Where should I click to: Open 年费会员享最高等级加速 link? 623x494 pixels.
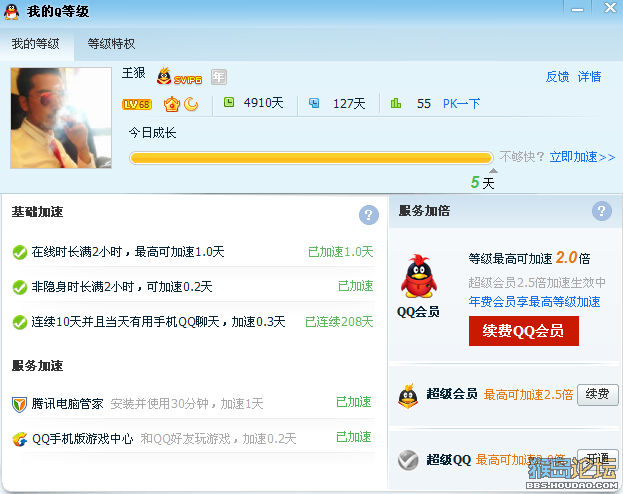click(534, 302)
